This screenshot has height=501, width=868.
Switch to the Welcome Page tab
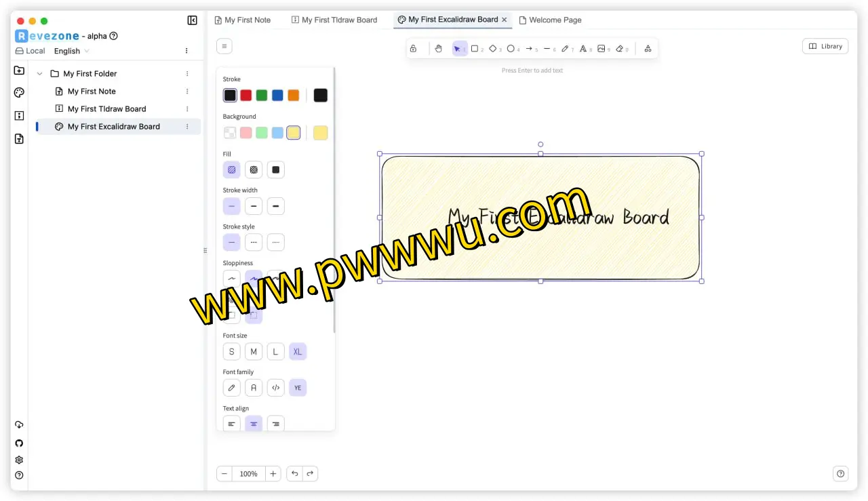tap(550, 20)
